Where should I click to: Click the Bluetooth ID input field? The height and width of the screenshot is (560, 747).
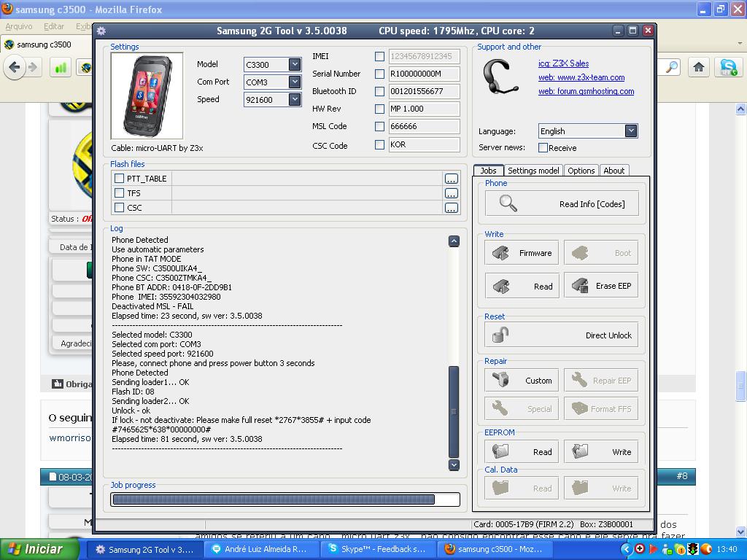click(424, 91)
